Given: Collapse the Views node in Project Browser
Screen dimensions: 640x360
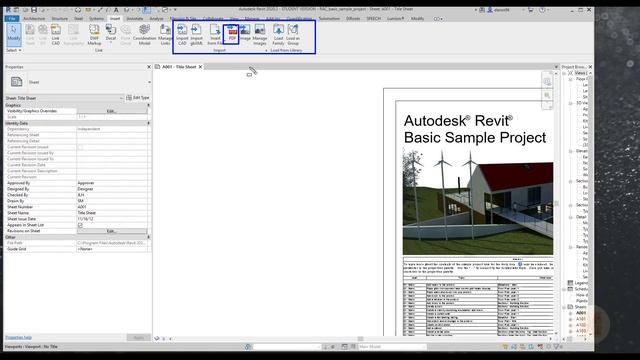Looking at the screenshot, I should pos(564,73).
